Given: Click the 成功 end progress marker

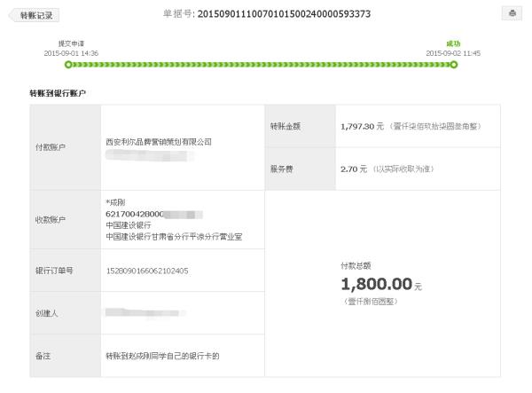Looking at the screenshot, I should tap(454, 65).
